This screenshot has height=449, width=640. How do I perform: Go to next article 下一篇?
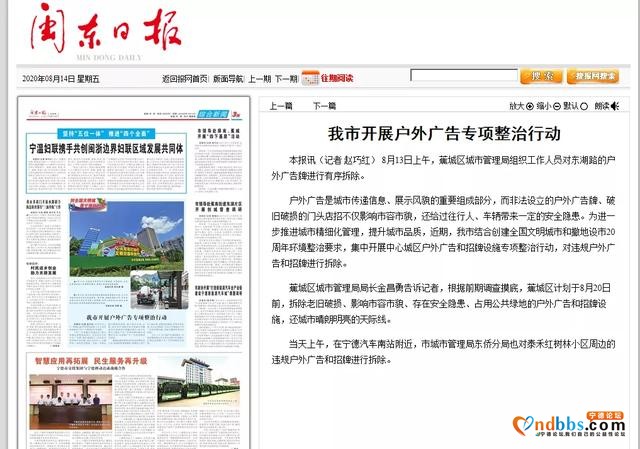tap(324, 106)
